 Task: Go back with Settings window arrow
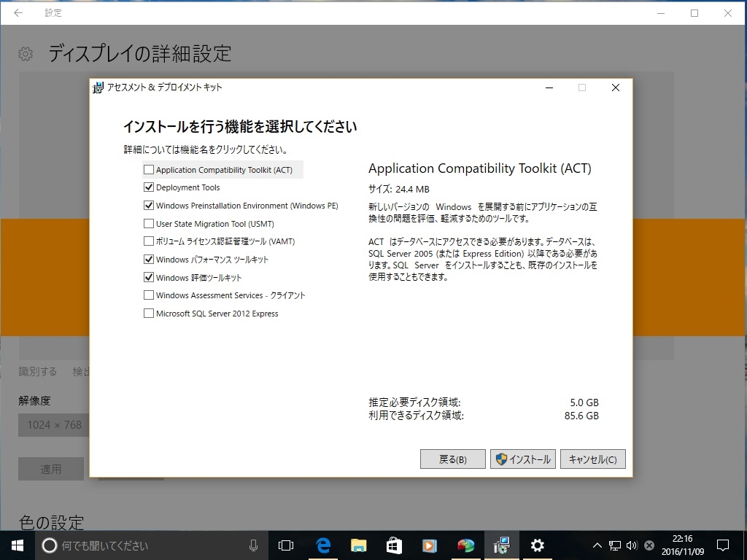point(18,13)
